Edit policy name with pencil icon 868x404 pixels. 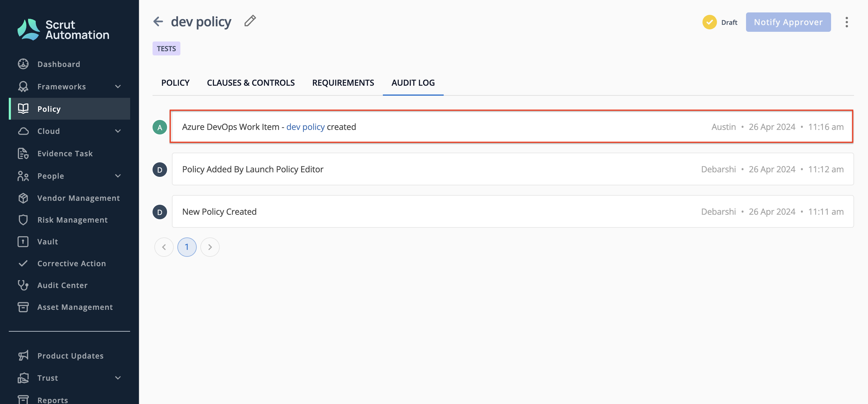250,21
